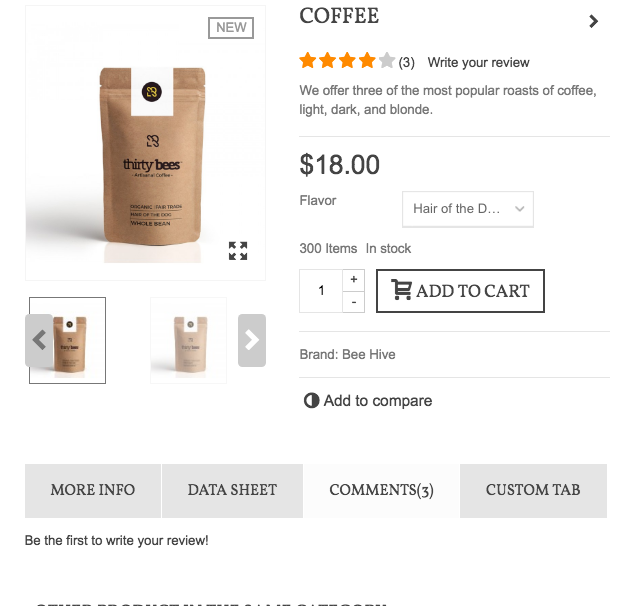Image resolution: width=640 pixels, height=606 pixels.
Task: Click the Flavor dropdown arrow
Action: (x=520, y=209)
